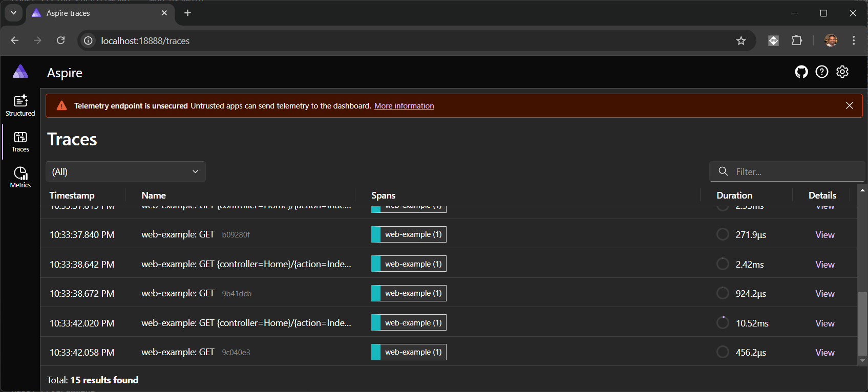Select trace name at 10:33:42.020 PM
Screen dimensions: 868x392
point(246,323)
